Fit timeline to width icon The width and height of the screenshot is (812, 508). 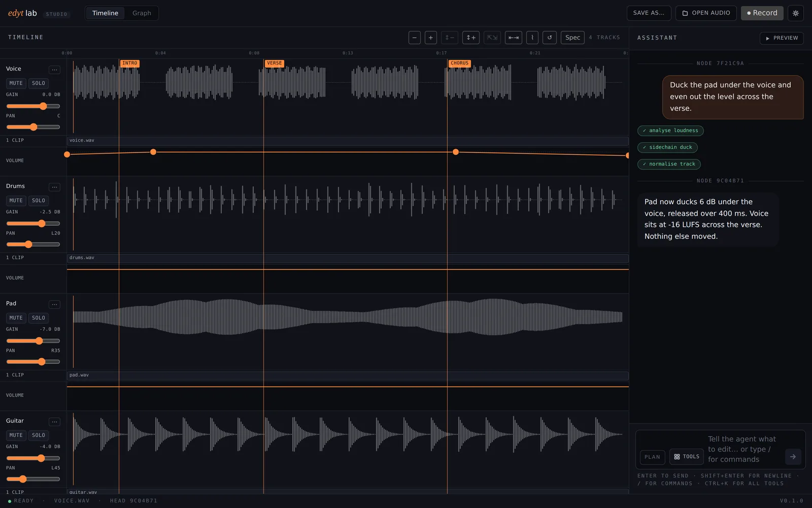point(514,38)
